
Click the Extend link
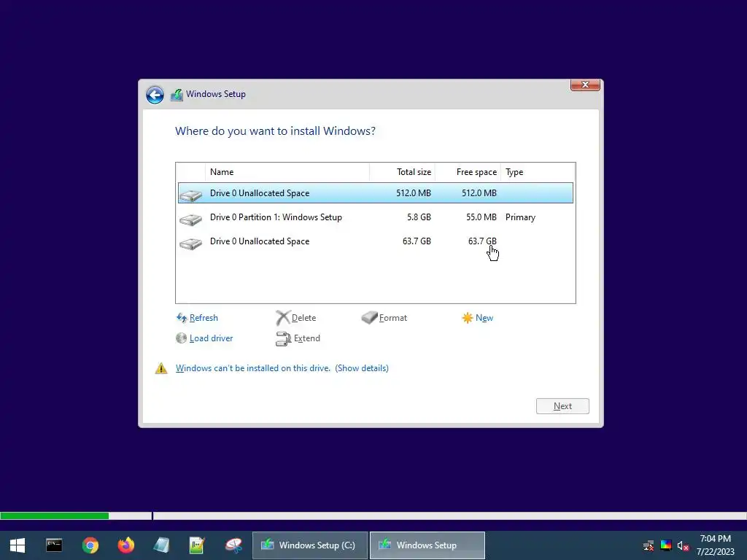307,338
